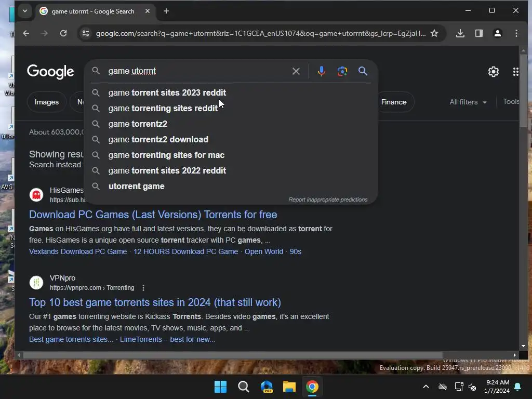Click the HisGames favicon icon

[x=36, y=195]
